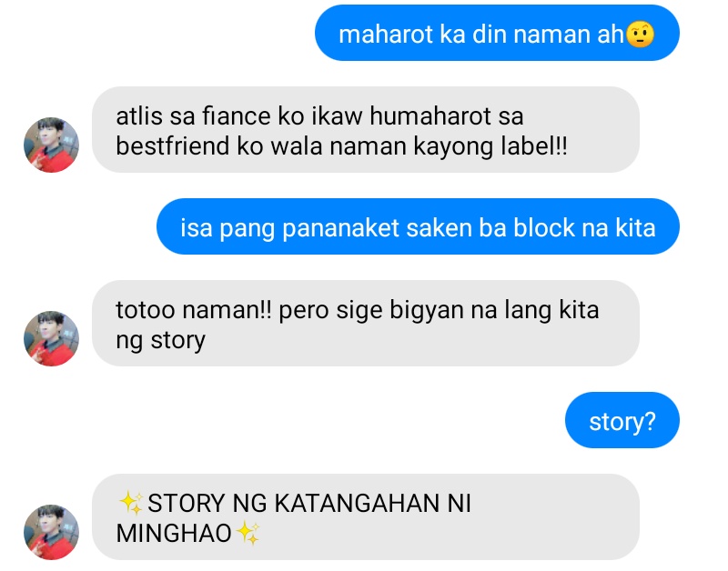The width and height of the screenshot is (728, 571).
Task: Select the 'atlis sa fiance ko' gray message
Action: (x=366, y=130)
